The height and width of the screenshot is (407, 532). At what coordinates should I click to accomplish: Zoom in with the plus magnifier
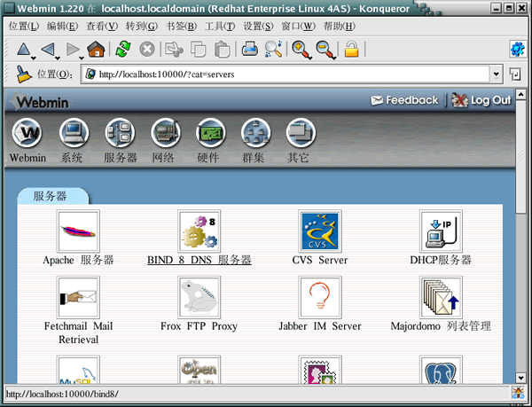click(301, 51)
